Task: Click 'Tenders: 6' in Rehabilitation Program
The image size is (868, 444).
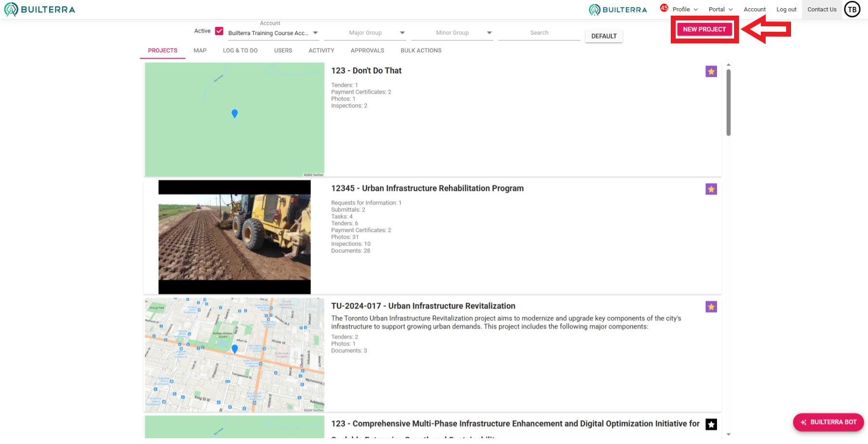Action: tap(345, 223)
